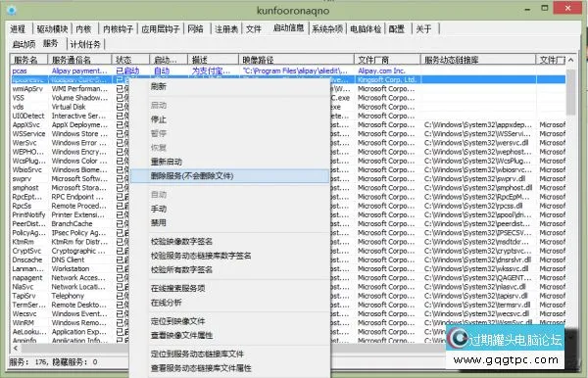Click the Alipay.com Inc. vendor cell
This screenshot has height=378, width=588.
(x=381, y=71)
